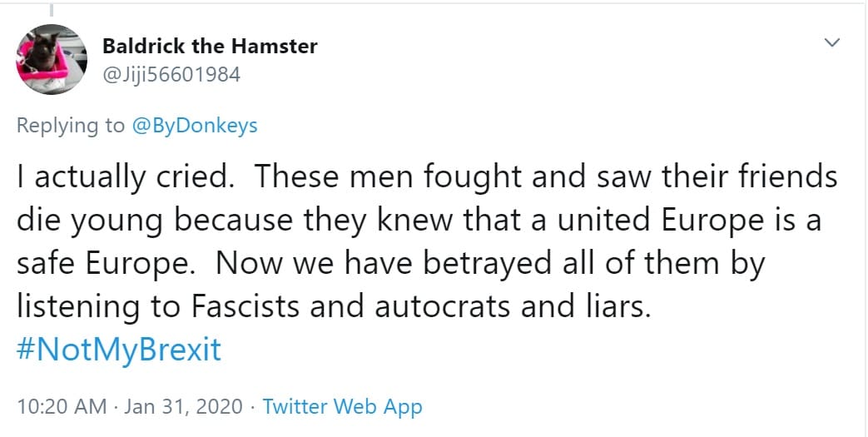Open the @Jiji56601984 handle

point(171,73)
